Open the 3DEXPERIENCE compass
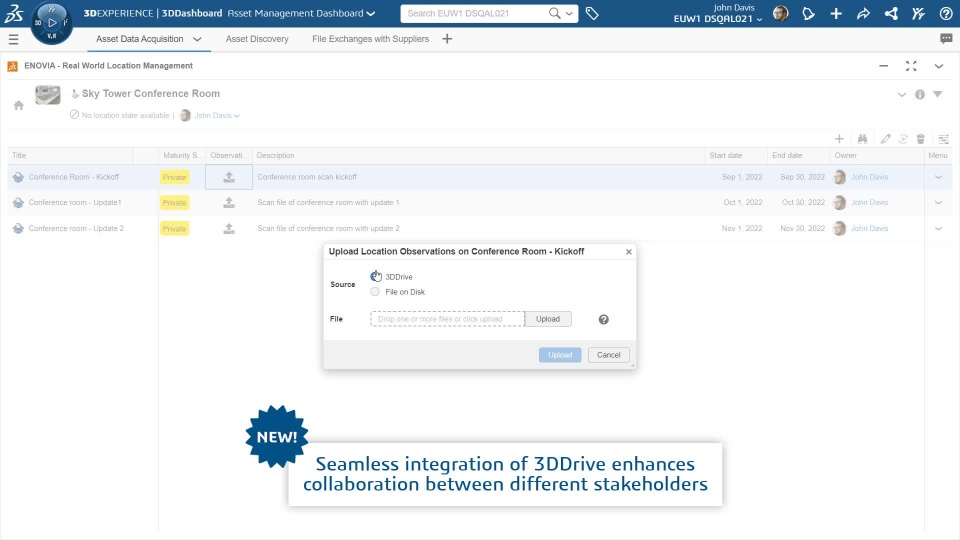 pyautogui.click(x=51, y=23)
